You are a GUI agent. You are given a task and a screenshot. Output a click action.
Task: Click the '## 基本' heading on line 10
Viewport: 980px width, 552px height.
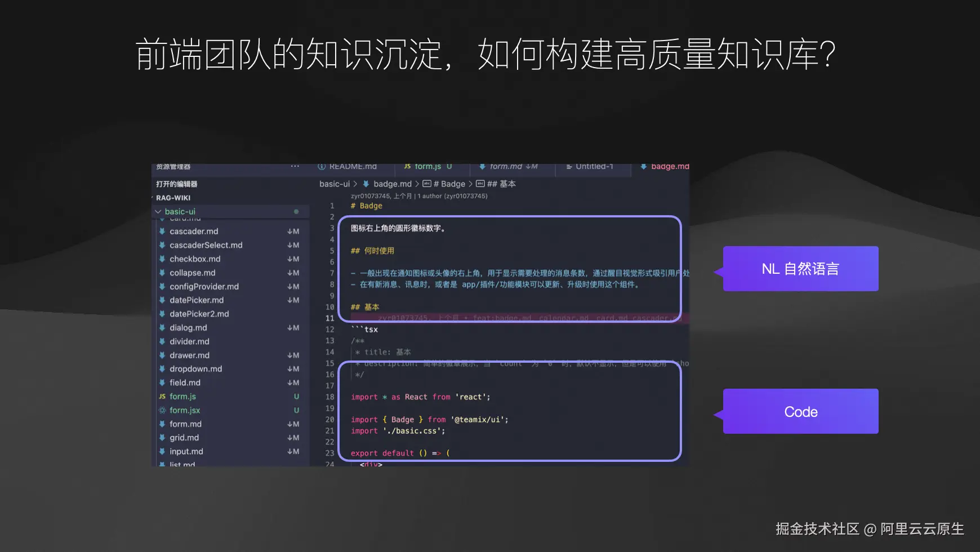[x=365, y=307]
